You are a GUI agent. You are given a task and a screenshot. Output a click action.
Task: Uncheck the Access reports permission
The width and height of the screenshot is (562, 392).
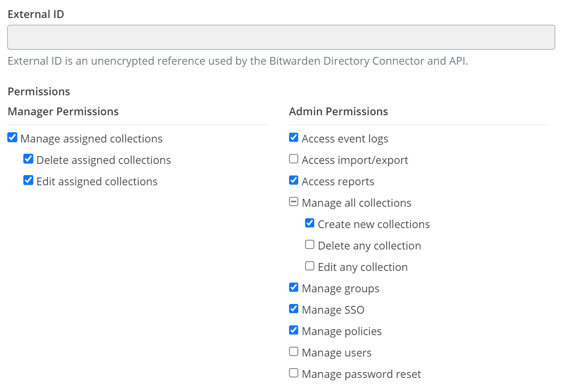[x=293, y=180]
